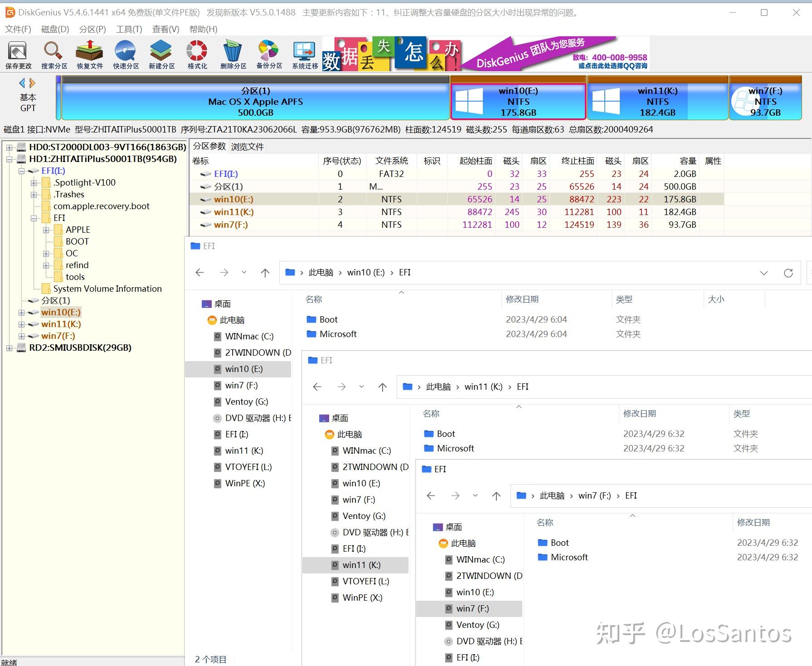This screenshot has height=666, width=812.
Task: Click Up arrow in win11 (K:) EFI window
Action: pos(383,387)
